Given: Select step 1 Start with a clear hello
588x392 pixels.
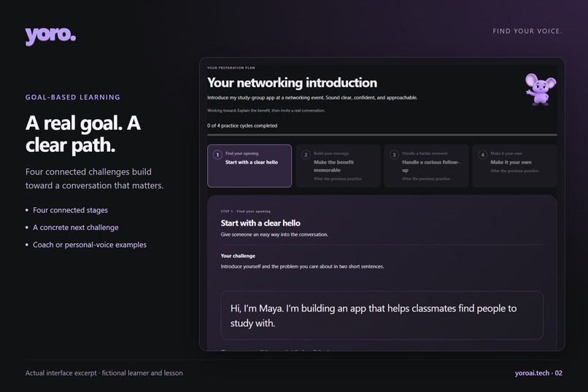Looking at the screenshot, I should pyautogui.click(x=249, y=166).
